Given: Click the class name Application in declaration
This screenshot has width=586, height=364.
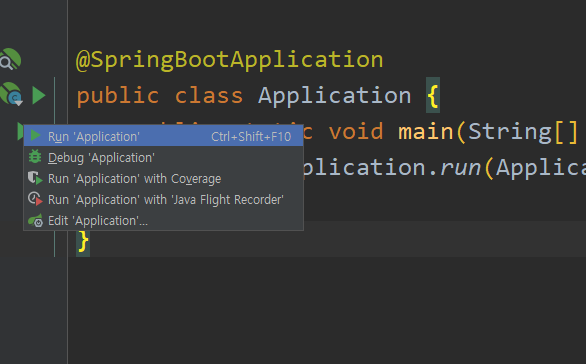Looking at the screenshot, I should 334,95.
